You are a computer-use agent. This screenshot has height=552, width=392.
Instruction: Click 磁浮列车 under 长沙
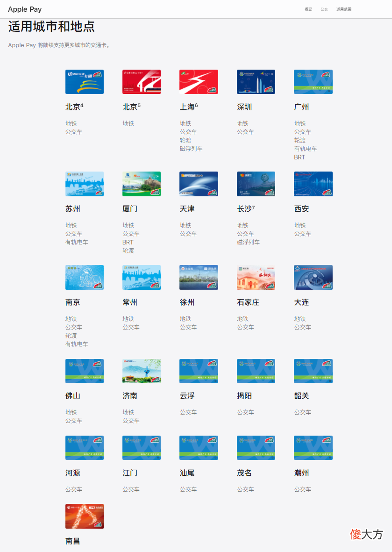point(248,242)
